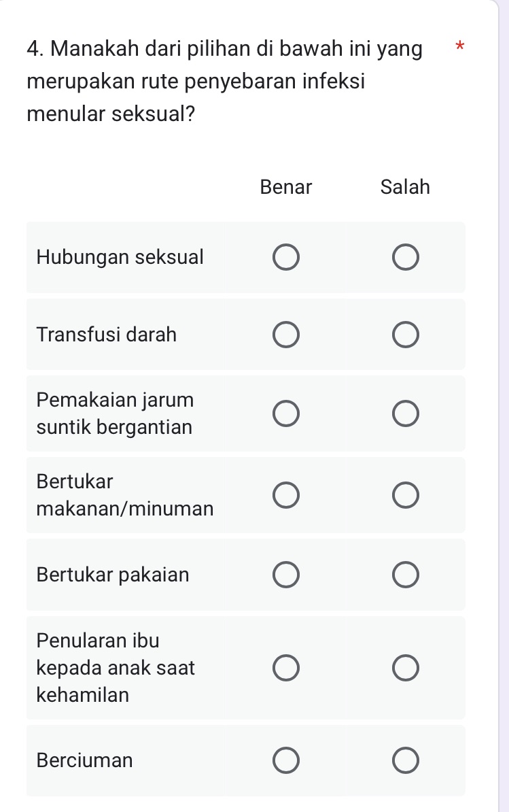Image resolution: width=509 pixels, height=812 pixels.
Task: Click the Hubungan seksual row label
Action: [120, 257]
